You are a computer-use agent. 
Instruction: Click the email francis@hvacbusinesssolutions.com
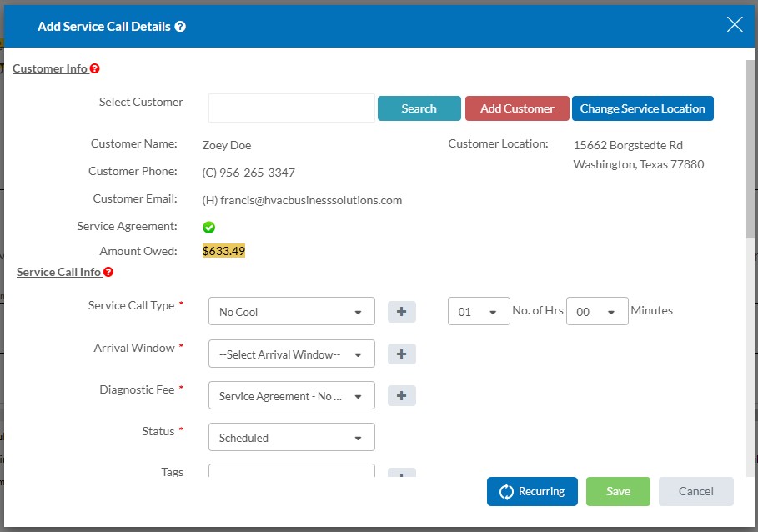311,200
